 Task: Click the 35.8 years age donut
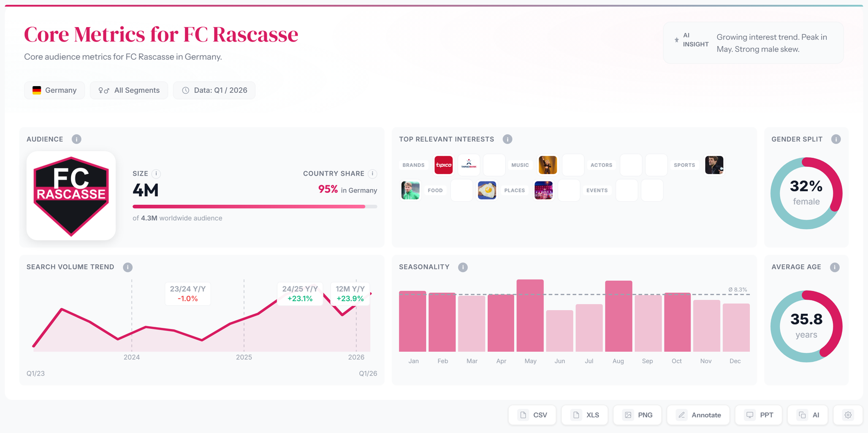[x=806, y=327]
